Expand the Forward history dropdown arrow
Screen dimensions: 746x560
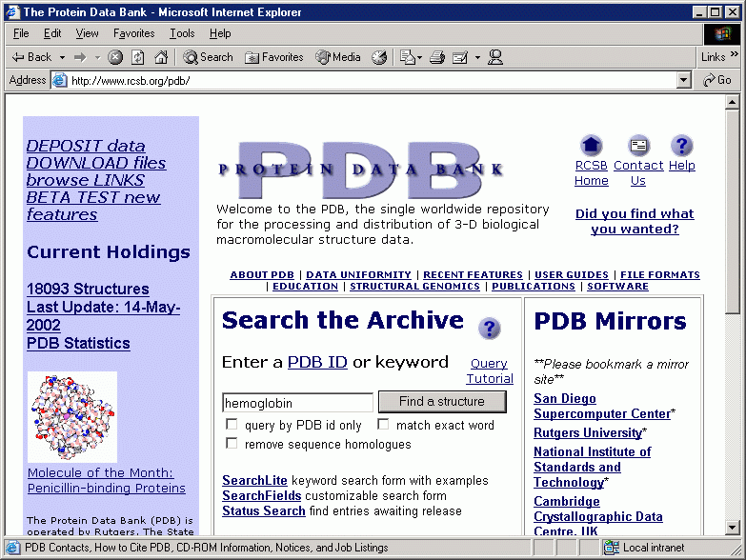pos(97,57)
